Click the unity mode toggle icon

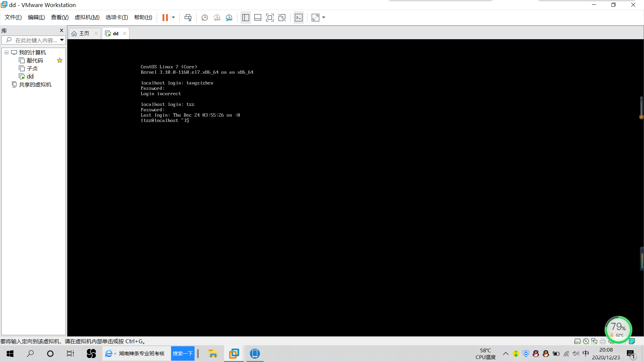click(282, 18)
